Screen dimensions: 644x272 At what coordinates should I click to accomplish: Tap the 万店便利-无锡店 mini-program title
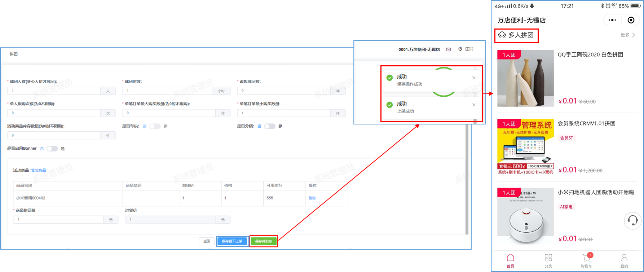click(521, 20)
